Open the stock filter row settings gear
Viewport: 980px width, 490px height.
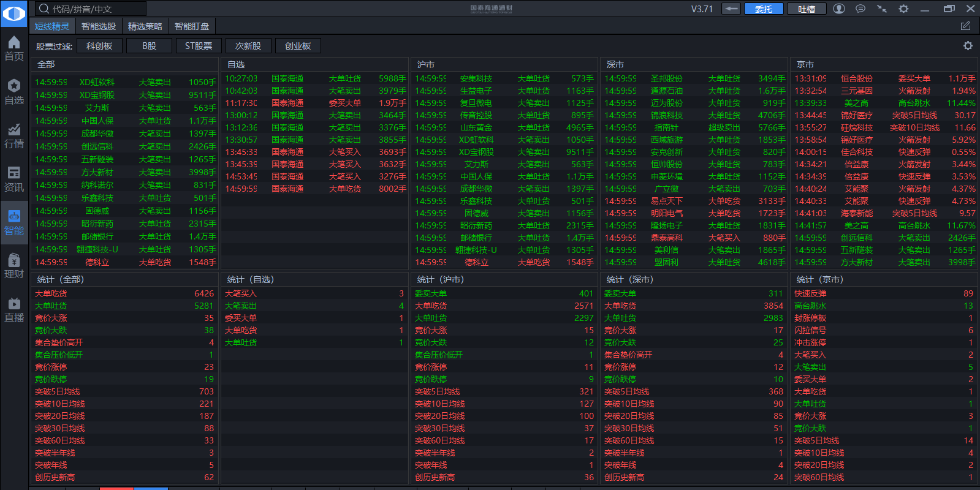click(x=968, y=46)
